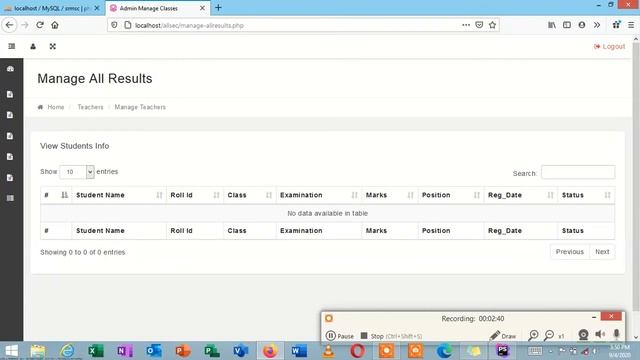Go to Home breadcrumb link
Image resolution: width=640 pixels, height=360 pixels.
[56, 107]
